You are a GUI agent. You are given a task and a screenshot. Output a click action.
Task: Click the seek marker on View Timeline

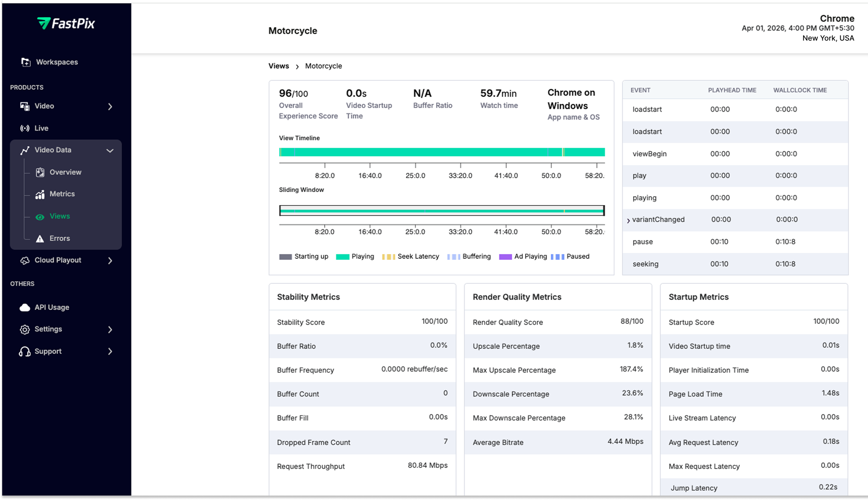[563, 152]
